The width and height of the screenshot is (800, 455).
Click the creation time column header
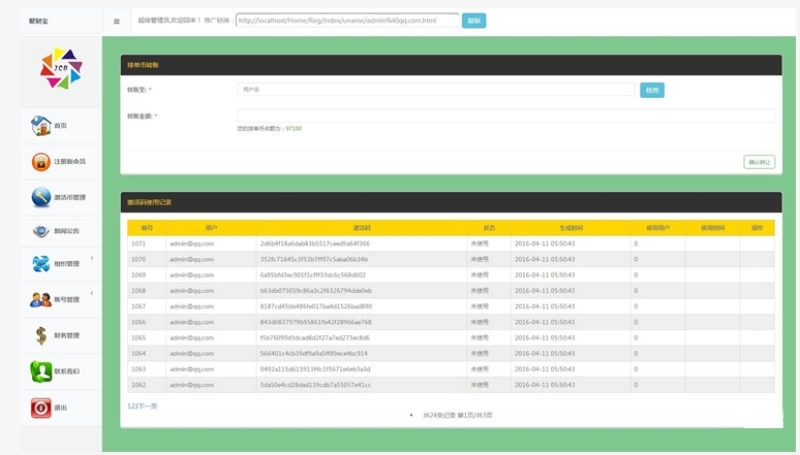tap(570, 228)
